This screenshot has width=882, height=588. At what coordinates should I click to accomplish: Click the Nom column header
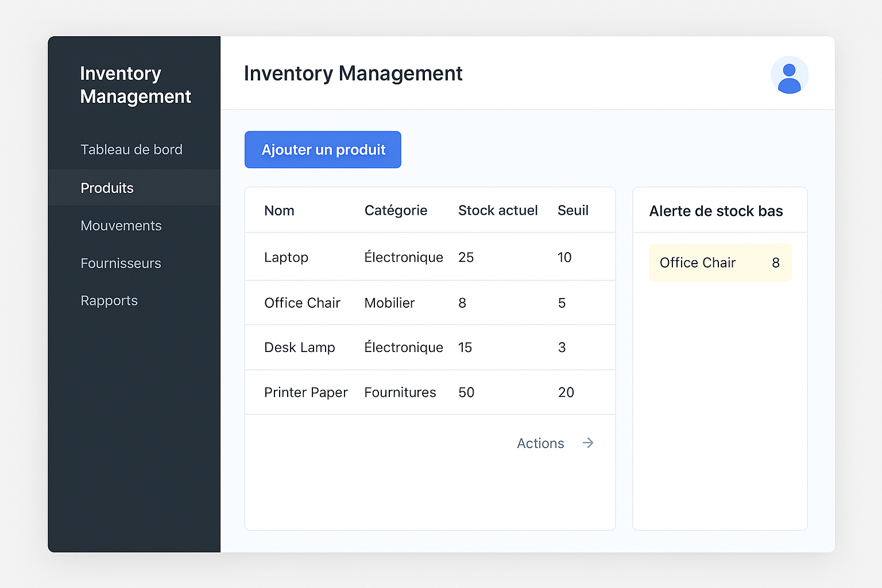[x=279, y=211]
